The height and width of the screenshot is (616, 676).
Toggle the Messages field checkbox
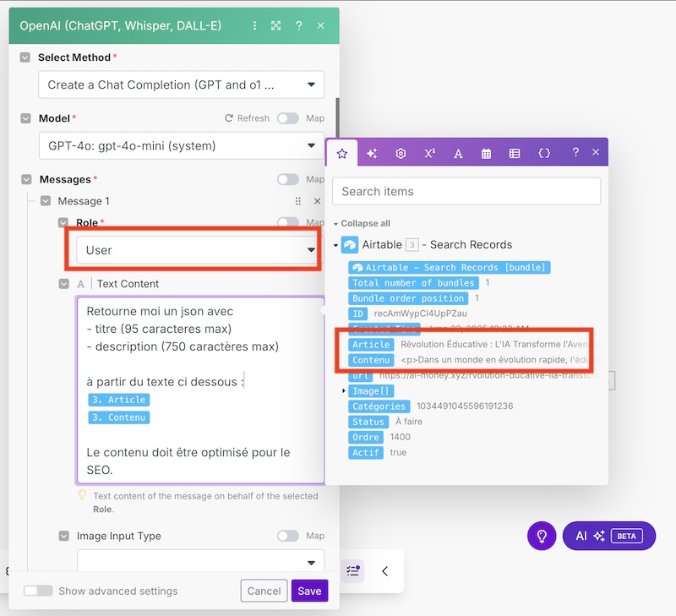pyautogui.click(x=26, y=179)
